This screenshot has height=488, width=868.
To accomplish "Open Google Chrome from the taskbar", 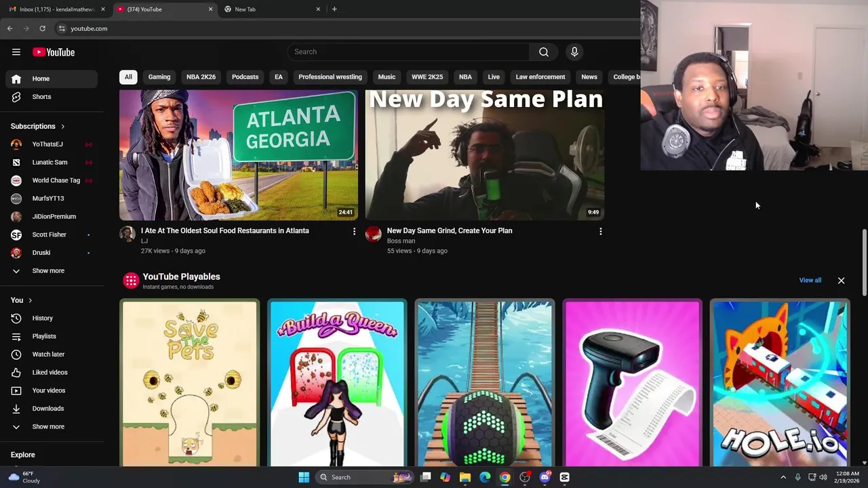I will tap(505, 477).
